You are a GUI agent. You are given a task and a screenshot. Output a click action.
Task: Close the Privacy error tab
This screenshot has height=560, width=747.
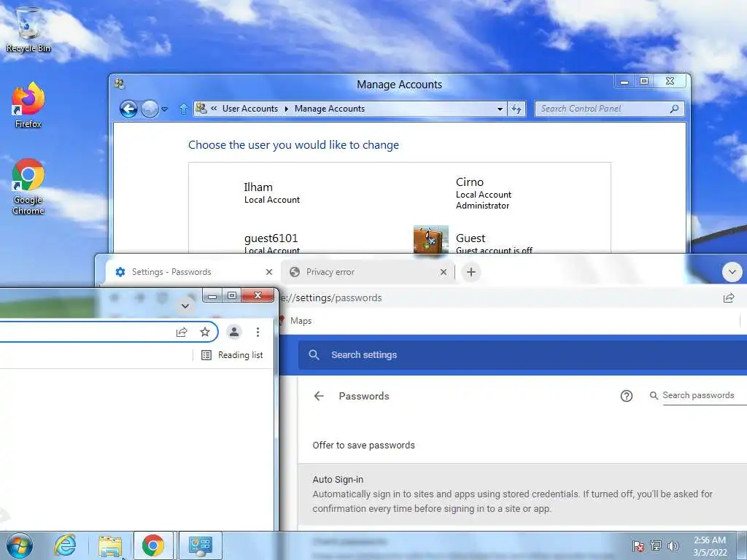coord(444,272)
